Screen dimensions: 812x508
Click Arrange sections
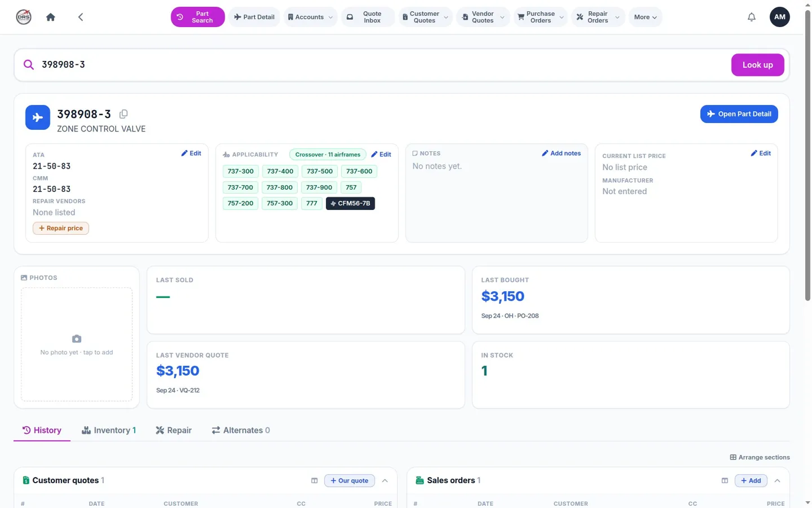760,457
